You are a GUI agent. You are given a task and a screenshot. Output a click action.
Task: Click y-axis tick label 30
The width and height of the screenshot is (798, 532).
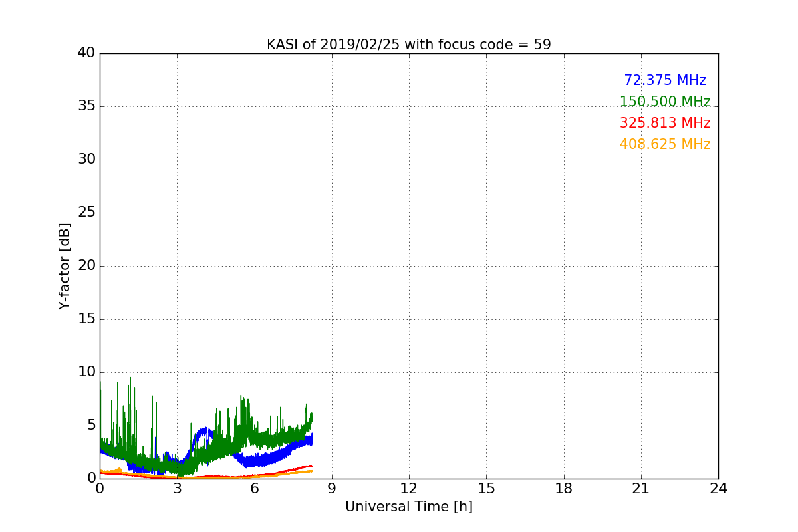click(x=86, y=160)
